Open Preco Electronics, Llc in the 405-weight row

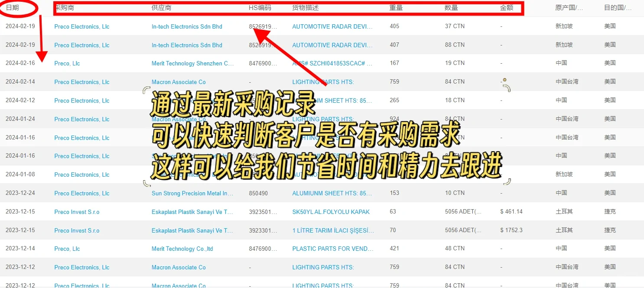(x=82, y=26)
